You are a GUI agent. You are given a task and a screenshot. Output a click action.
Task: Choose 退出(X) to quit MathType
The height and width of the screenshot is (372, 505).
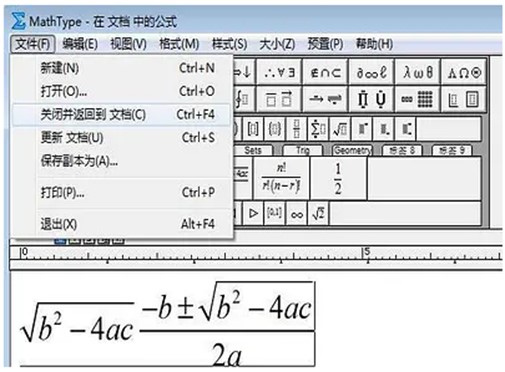pyautogui.click(x=122, y=224)
